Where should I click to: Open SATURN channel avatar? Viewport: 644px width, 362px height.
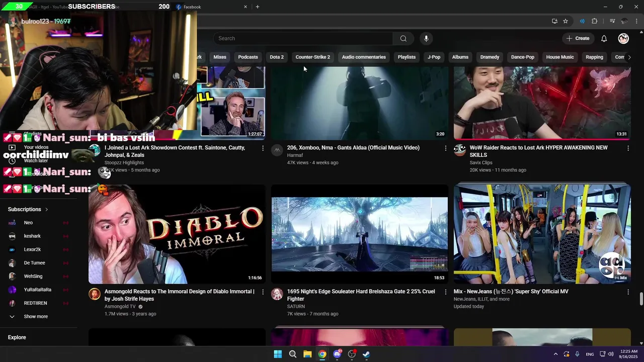pos(277,294)
